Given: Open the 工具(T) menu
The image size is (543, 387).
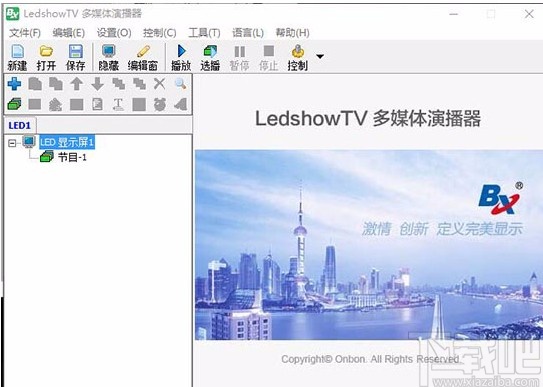Looking at the screenshot, I should [204, 33].
